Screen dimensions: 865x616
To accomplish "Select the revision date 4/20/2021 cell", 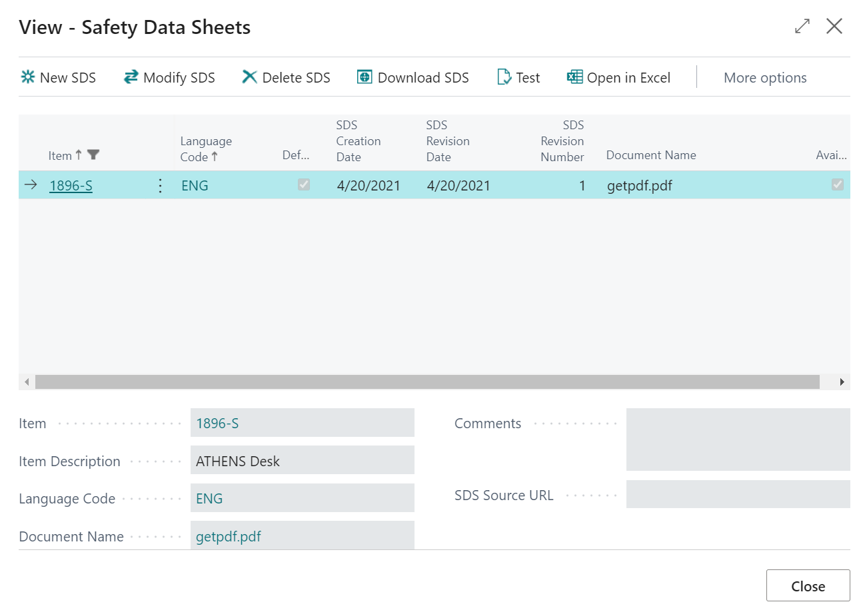I will click(458, 186).
